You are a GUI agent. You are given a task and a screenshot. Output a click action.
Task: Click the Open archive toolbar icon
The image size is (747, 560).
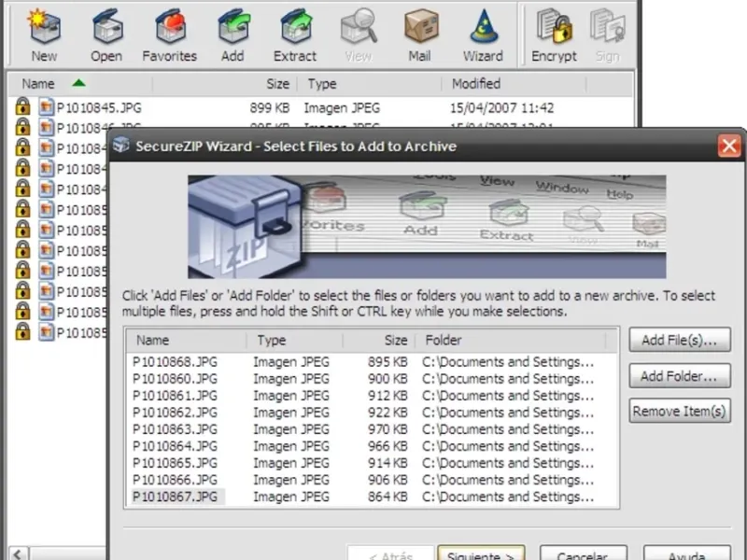click(x=106, y=35)
